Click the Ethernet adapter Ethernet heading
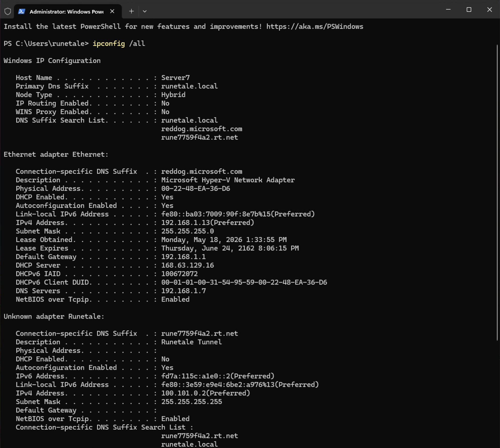This screenshot has width=500, height=448. pos(56,155)
